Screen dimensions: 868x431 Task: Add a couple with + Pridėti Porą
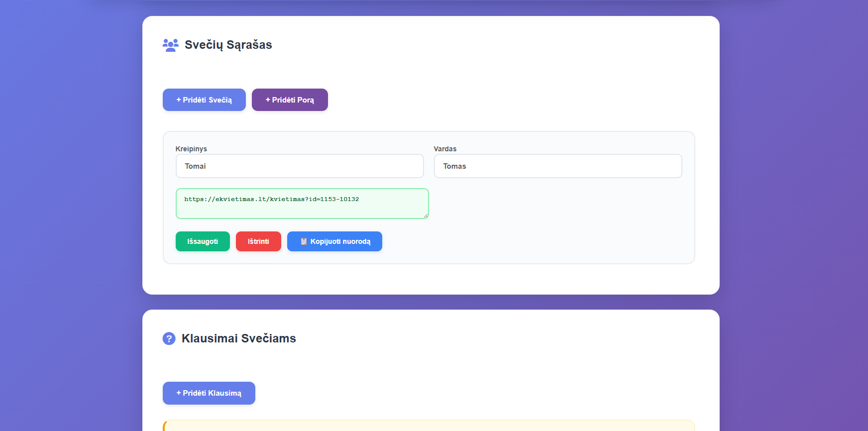pyautogui.click(x=290, y=100)
